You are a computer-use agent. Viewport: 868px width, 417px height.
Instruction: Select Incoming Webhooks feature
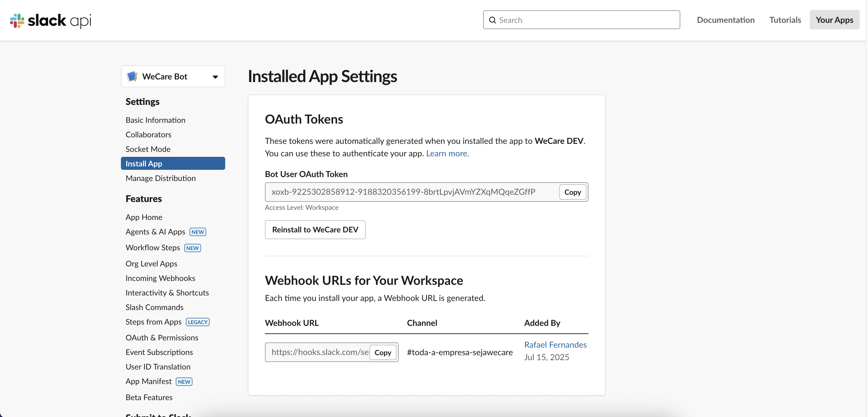tap(160, 278)
